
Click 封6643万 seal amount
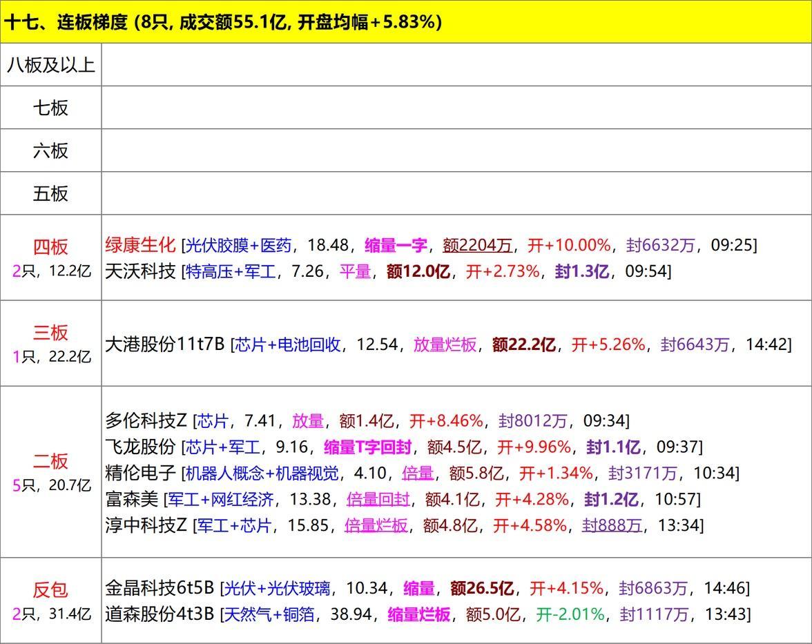pos(695,345)
